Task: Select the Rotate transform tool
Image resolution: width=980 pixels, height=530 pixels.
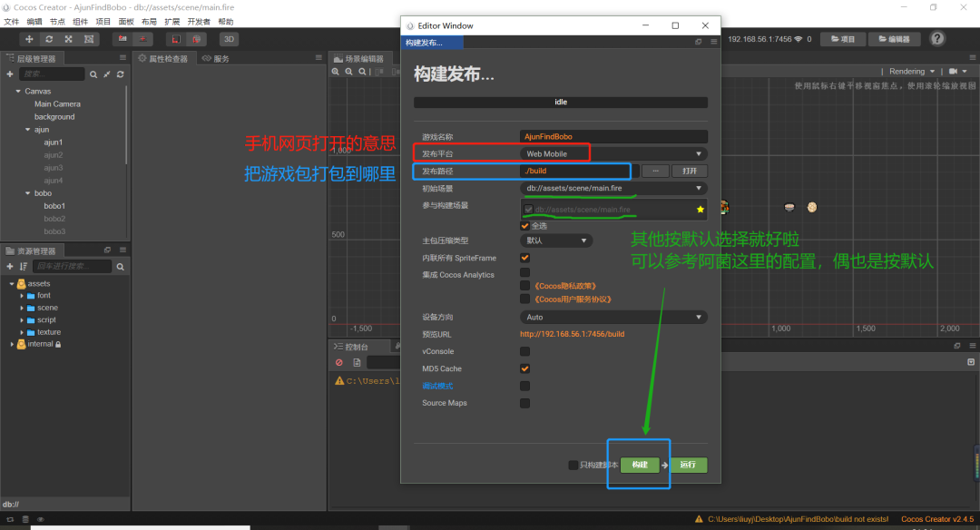Action: point(49,39)
